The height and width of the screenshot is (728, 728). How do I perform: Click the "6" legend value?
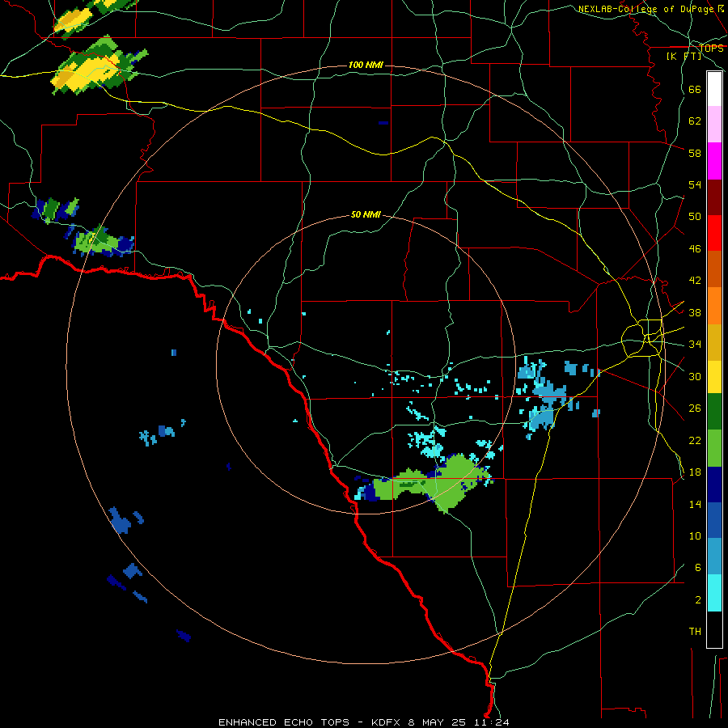[x=697, y=568]
